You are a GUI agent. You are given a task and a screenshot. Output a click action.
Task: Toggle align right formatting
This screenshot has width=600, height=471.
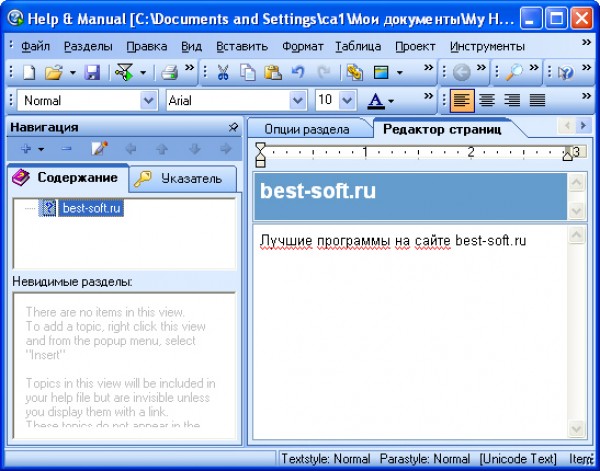[512, 101]
